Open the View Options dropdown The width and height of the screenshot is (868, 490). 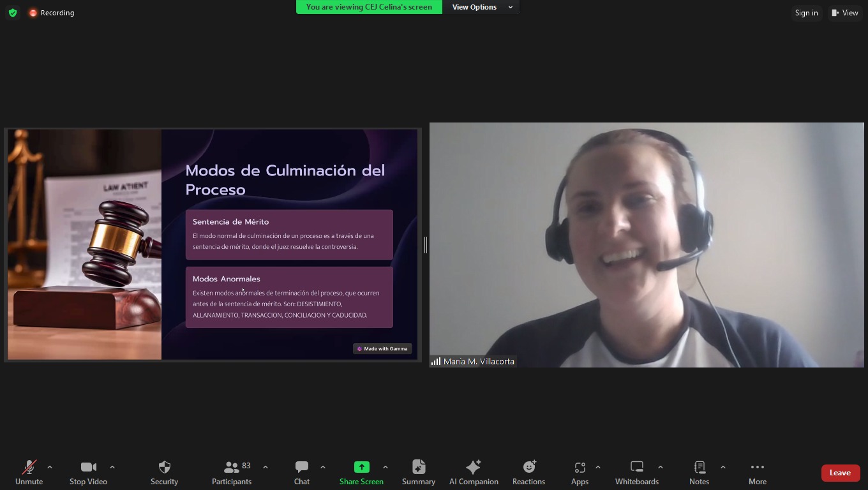pyautogui.click(x=482, y=7)
